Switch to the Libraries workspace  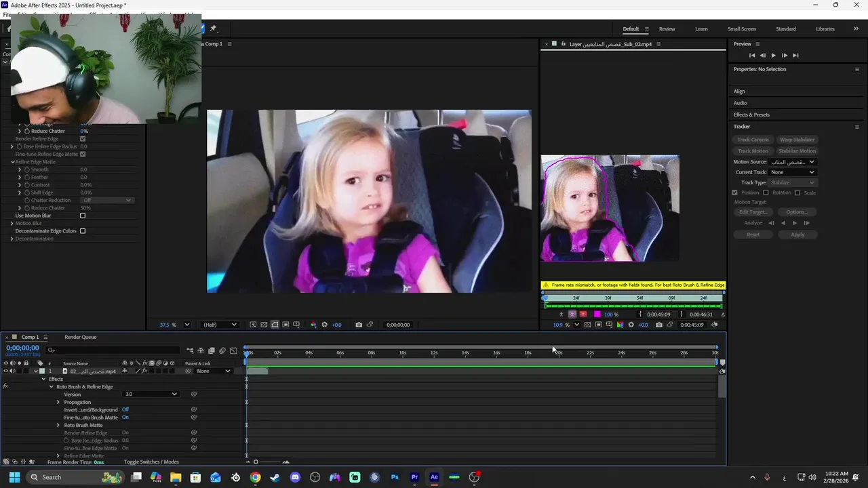(825, 29)
